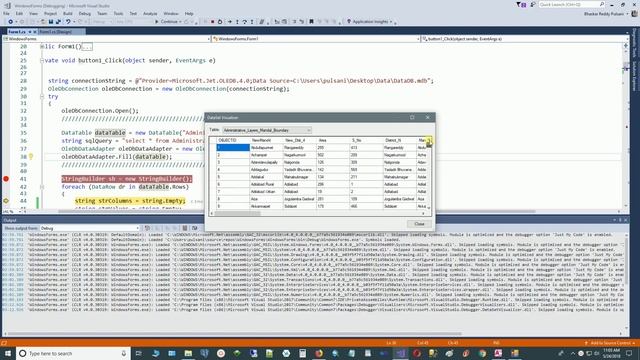Click the Area column header in grid
The width and height of the screenshot is (640, 360).
[x=333, y=140]
